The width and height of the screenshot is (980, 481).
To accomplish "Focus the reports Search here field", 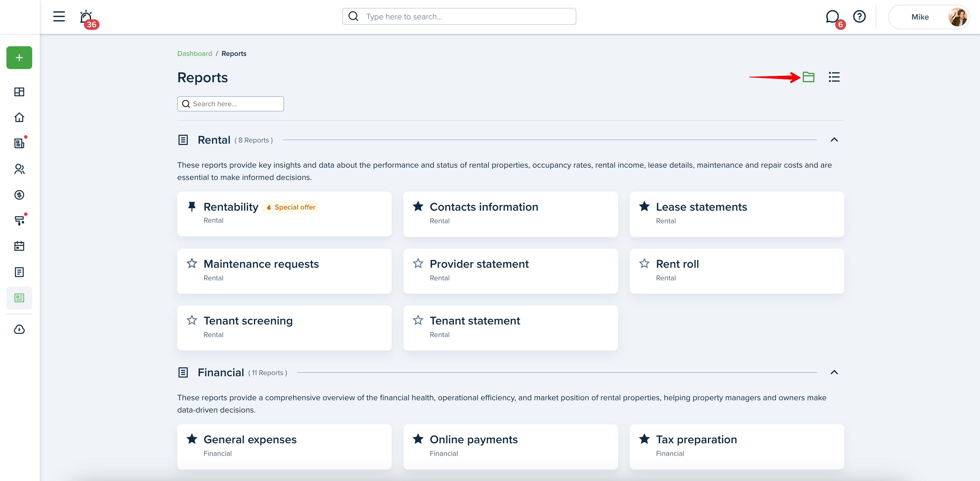I will point(231,104).
